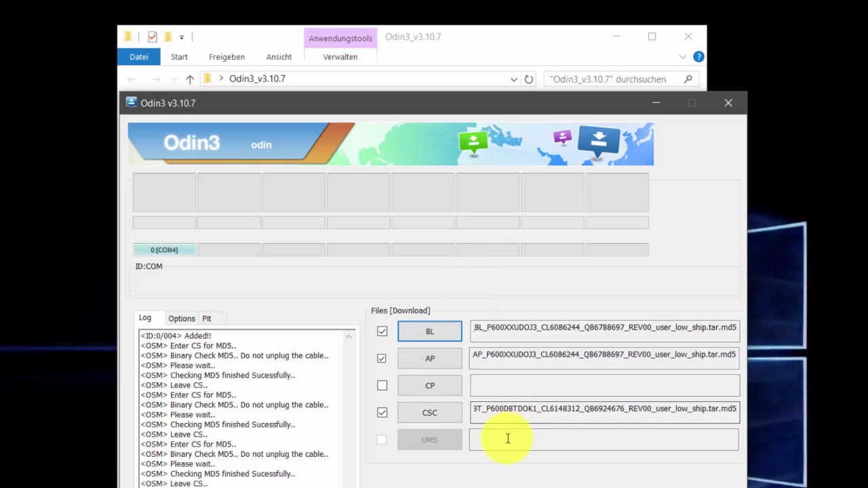Click the AP file button
The width and height of the screenshot is (868, 488).
click(430, 358)
